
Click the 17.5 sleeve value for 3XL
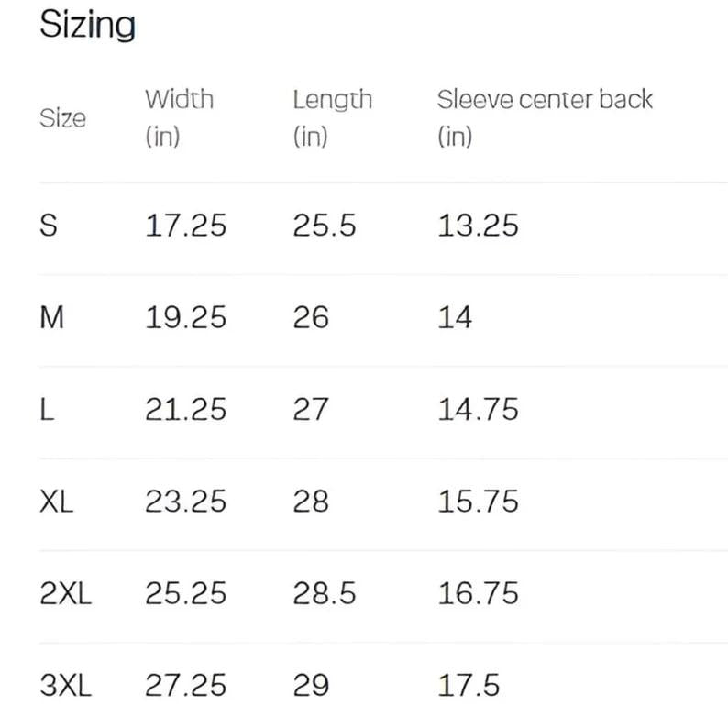pyautogui.click(x=469, y=685)
